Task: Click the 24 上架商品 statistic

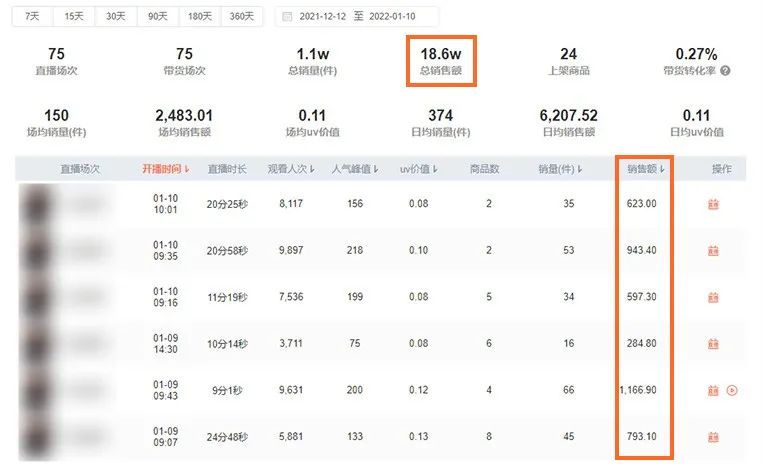Action: coord(569,61)
